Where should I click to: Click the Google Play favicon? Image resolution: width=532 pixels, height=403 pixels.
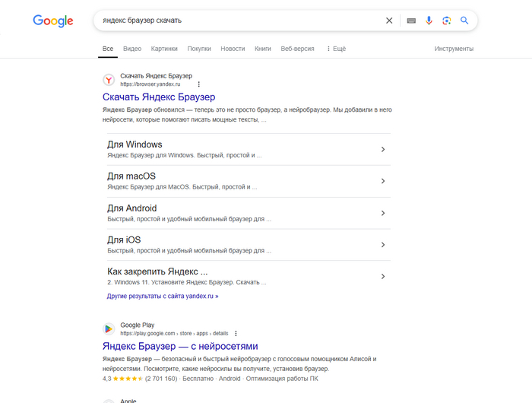pyautogui.click(x=109, y=329)
